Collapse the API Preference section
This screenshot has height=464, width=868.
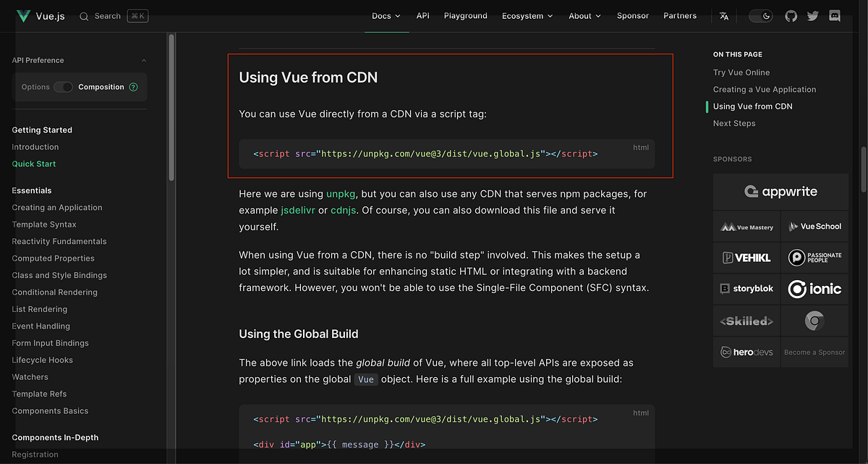coord(143,60)
